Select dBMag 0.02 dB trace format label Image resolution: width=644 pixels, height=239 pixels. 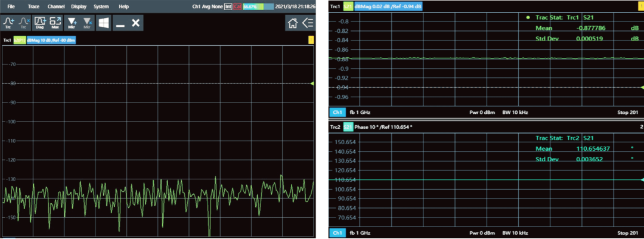(x=388, y=7)
